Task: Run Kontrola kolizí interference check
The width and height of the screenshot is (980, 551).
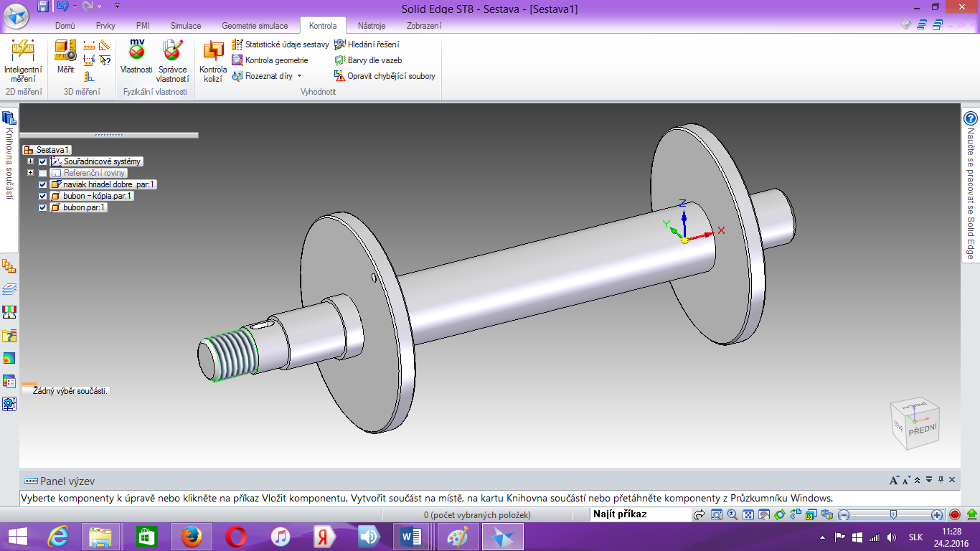Action: (x=213, y=62)
